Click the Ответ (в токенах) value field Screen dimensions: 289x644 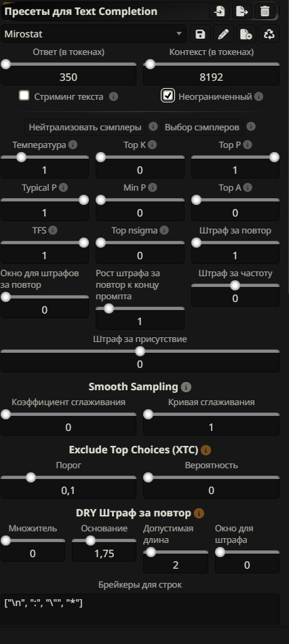click(x=68, y=77)
